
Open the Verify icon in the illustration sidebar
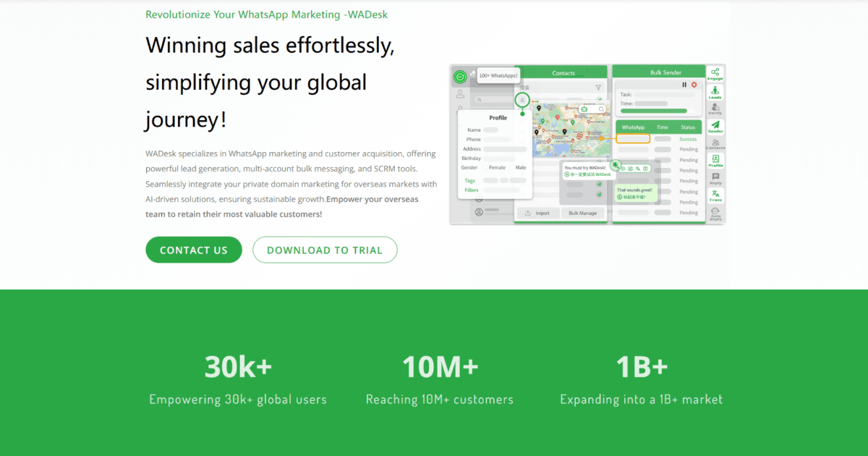(x=715, y=109)
